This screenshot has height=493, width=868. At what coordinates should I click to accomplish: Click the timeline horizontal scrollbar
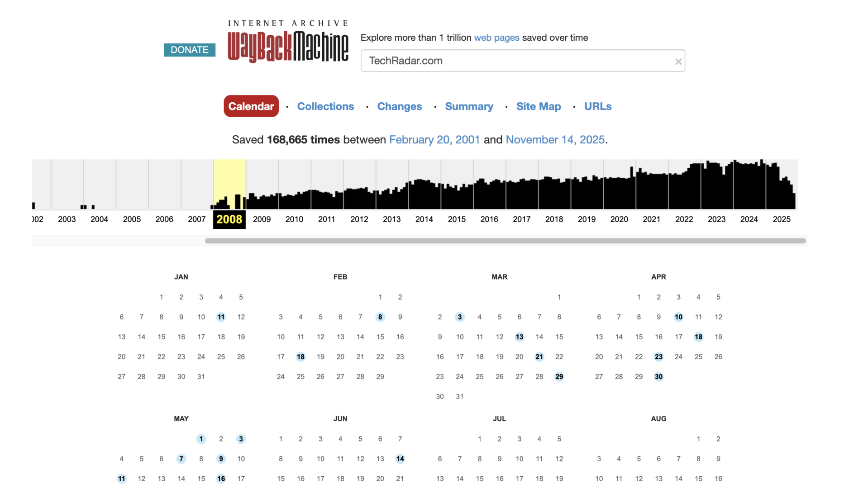tap(498, 241)
